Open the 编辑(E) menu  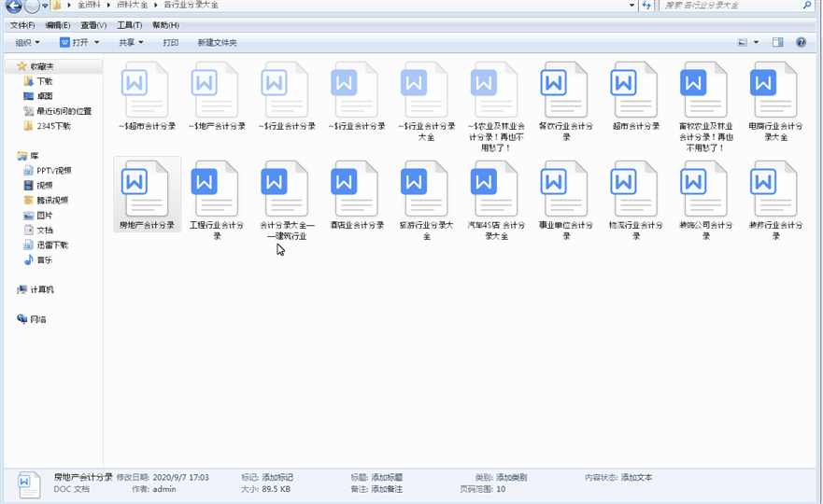click(x=57, y=25)
